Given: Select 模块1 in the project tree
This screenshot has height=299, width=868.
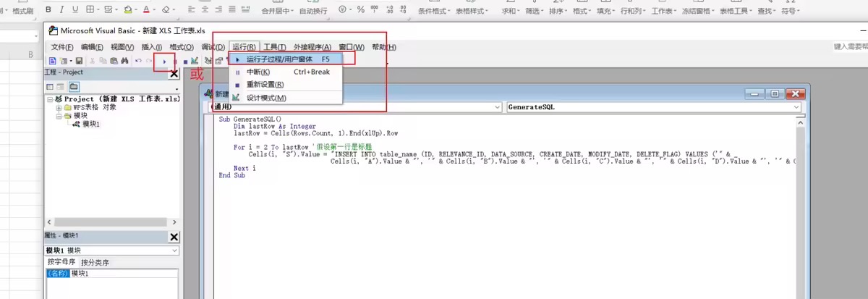Looking at the screenshot, I should point(90,124).
